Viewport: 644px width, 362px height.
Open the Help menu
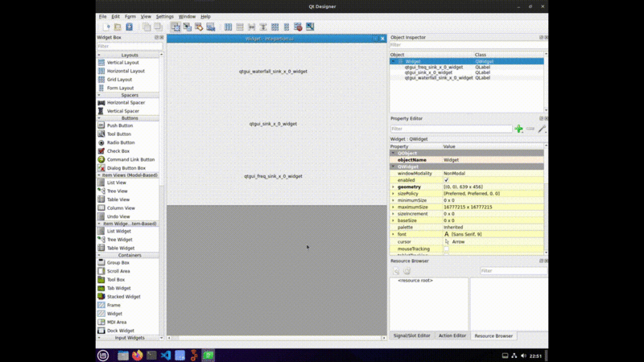tap(205, 17)
